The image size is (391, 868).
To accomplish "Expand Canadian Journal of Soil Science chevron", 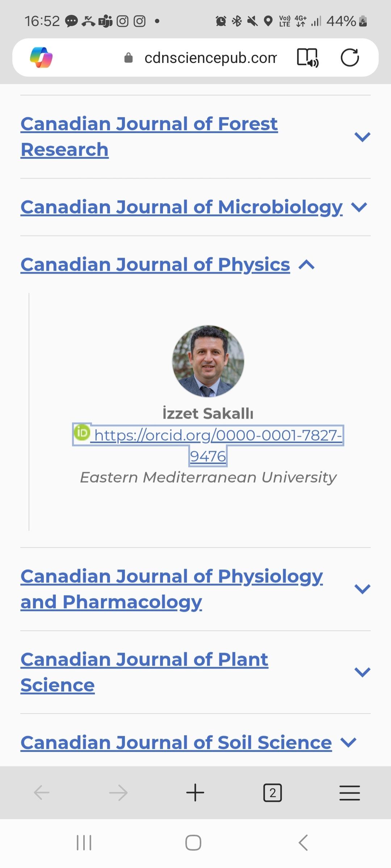I will [349, 742].
